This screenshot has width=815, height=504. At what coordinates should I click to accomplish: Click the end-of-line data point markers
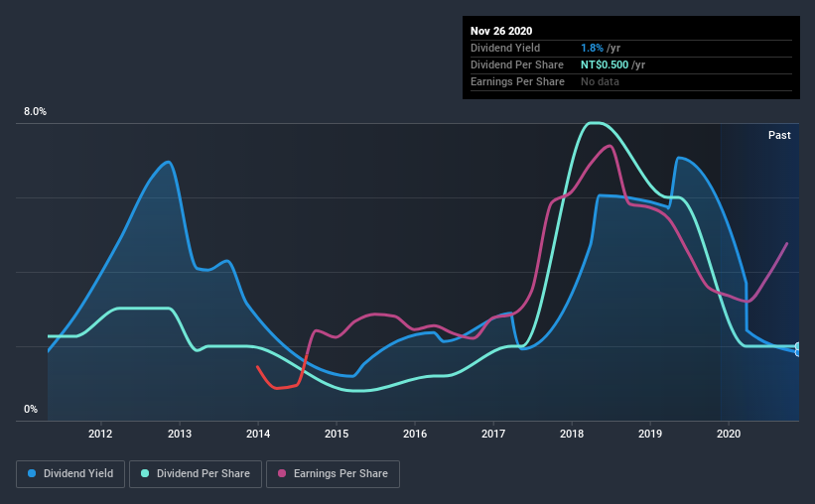[x=798, y=349]
